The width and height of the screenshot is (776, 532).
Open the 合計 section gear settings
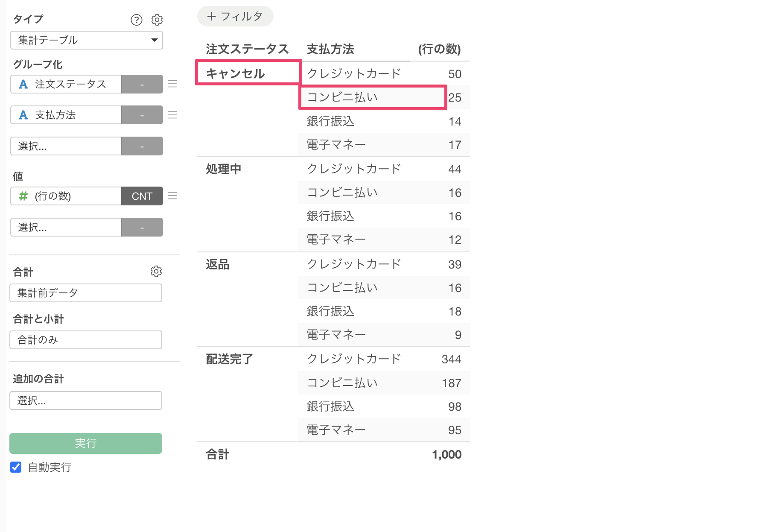pyautogui.click(x=156, y=272)
